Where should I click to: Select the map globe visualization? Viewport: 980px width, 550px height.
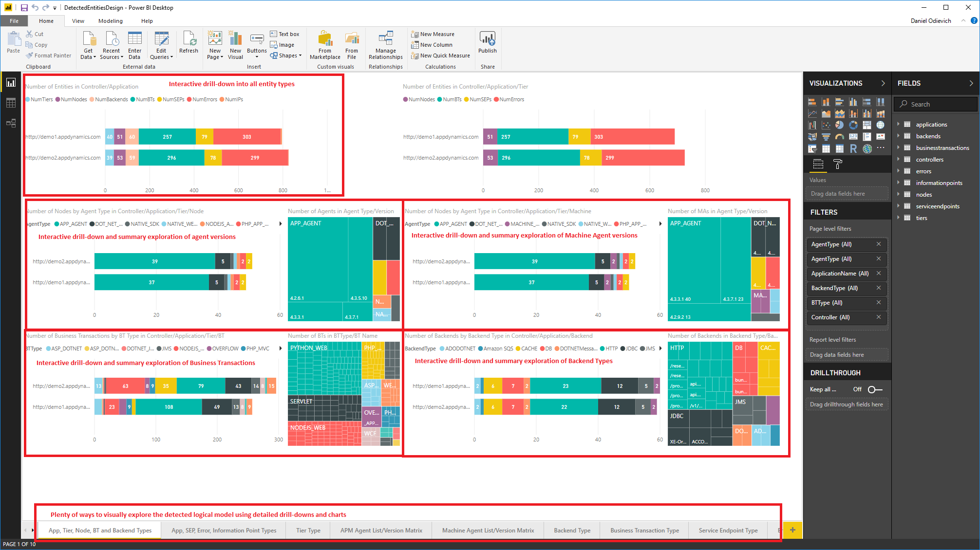click(880, 125)
